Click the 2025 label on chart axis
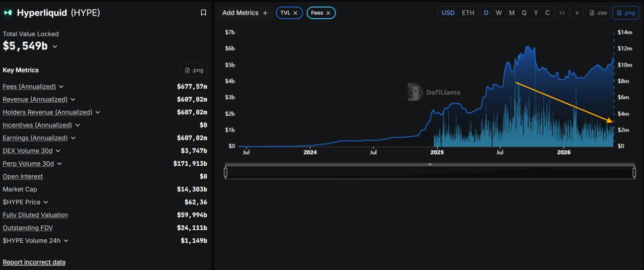Image resolution: width=644 pixels, height=270 pixels. 437,152
